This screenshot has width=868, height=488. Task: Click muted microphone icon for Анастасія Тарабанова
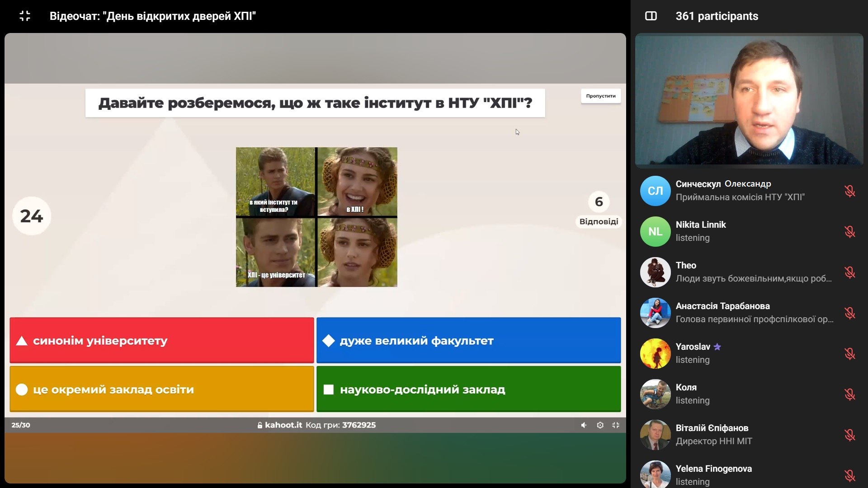click(850, 313)
